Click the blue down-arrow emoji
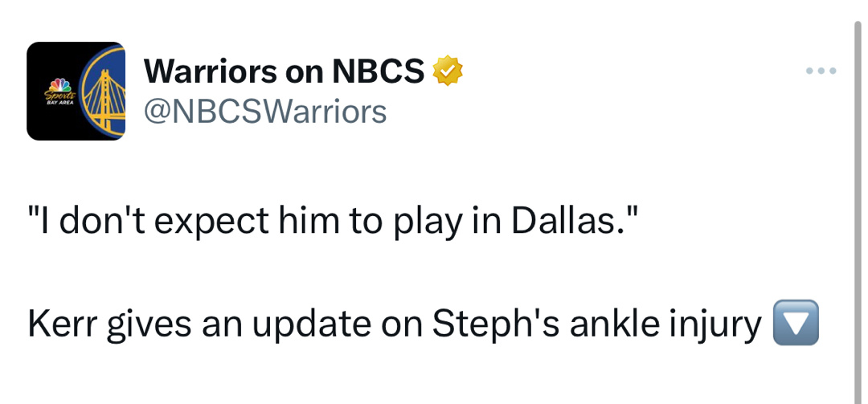Viewport: 868px width, 404px height. coord(795,323)
